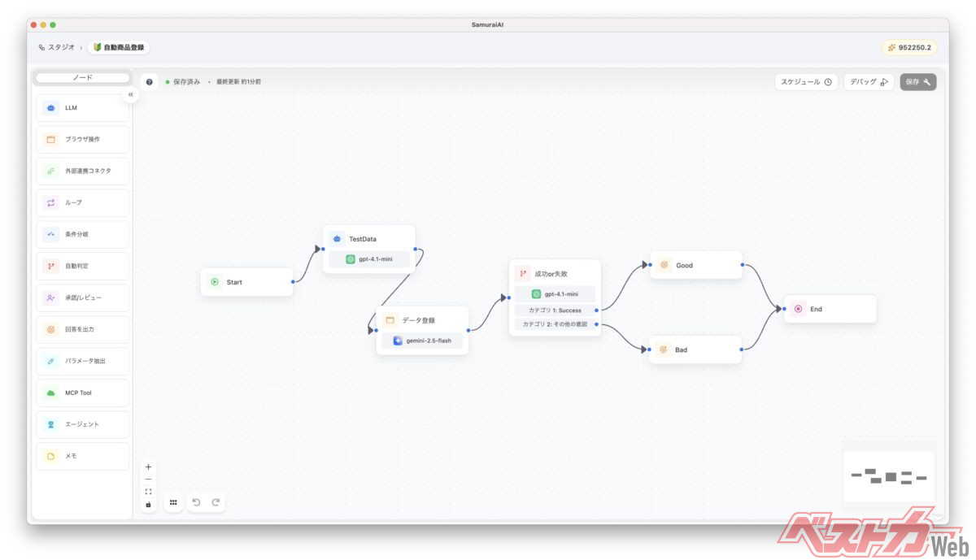This screenshot has height=560, width=976.
Task: Click the メモ note icon in sidebar
Action: point(50,457)
